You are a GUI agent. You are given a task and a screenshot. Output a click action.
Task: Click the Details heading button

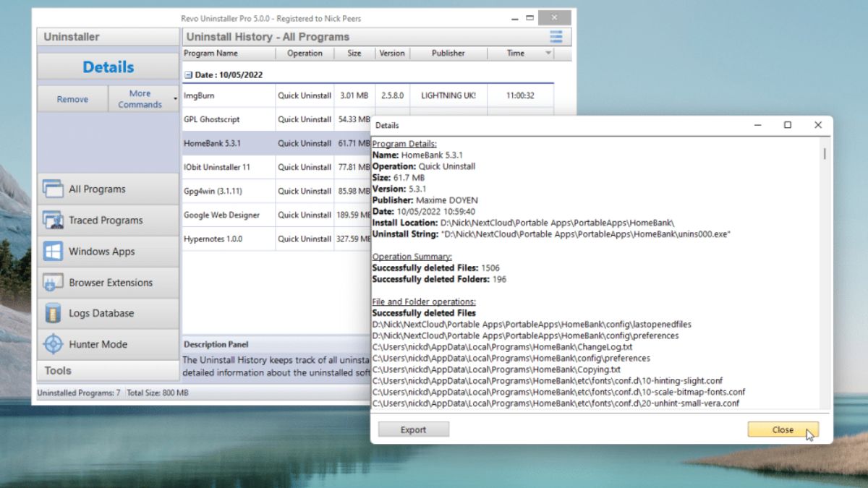[108, 67]
